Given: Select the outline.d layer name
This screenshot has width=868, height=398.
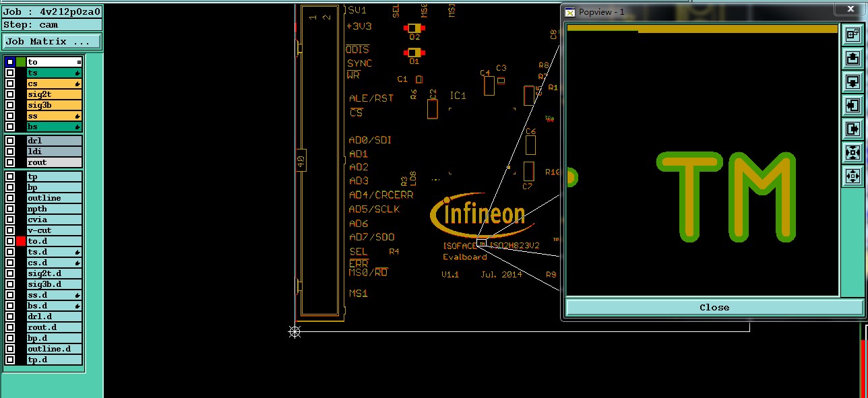Looking at the screenshot, I should click(54, 349).
